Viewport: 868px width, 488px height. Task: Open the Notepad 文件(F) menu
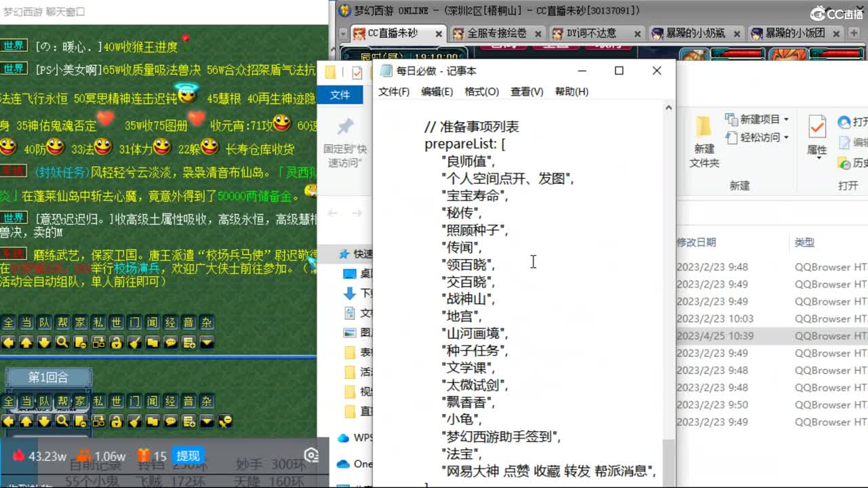(x=394, y=91)
